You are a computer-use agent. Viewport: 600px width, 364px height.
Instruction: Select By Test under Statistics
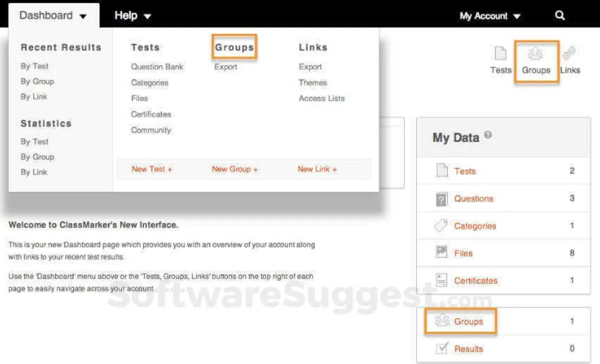(x=34, y=141)
